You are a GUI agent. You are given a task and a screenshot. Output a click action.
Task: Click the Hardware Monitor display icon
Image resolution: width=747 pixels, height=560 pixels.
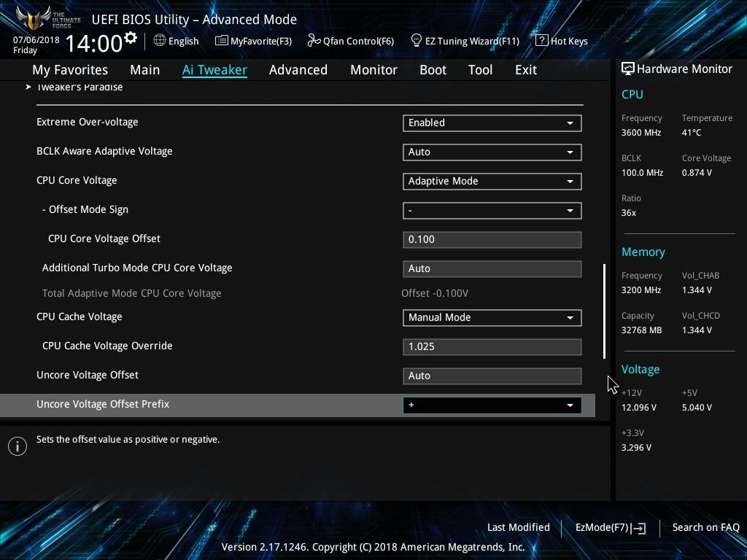click(x=628, y=69)
